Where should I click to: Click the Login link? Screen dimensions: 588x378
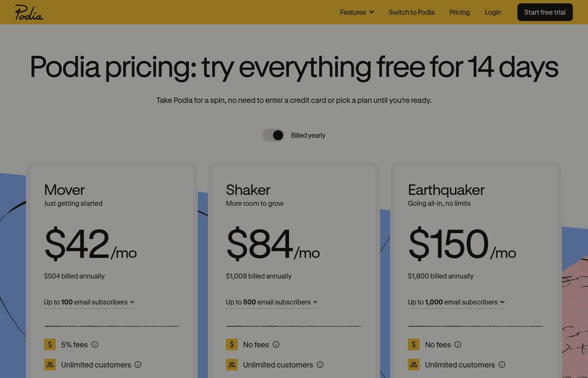(x=493, y=12)
